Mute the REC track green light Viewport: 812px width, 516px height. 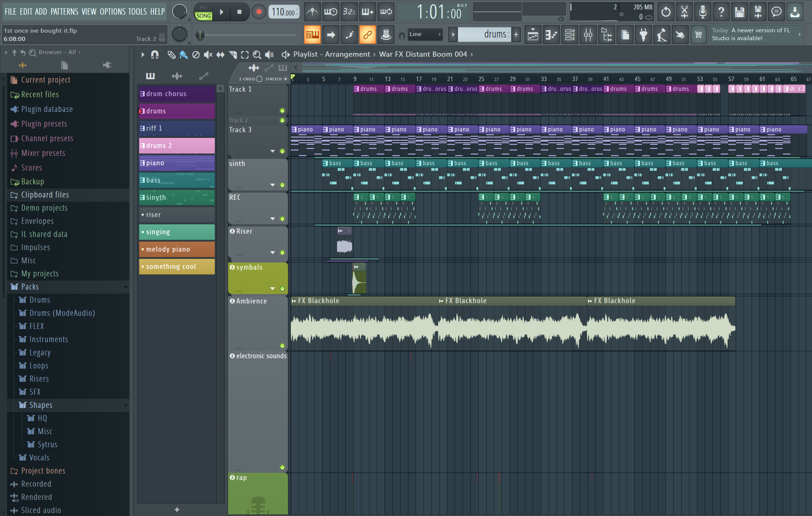282,219
